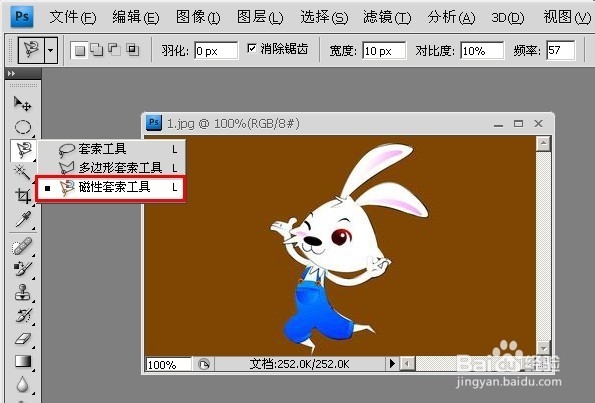This screenshot has height=403, width=595.
Task: Open the 文件(F) menu
Action: [72, 17]
